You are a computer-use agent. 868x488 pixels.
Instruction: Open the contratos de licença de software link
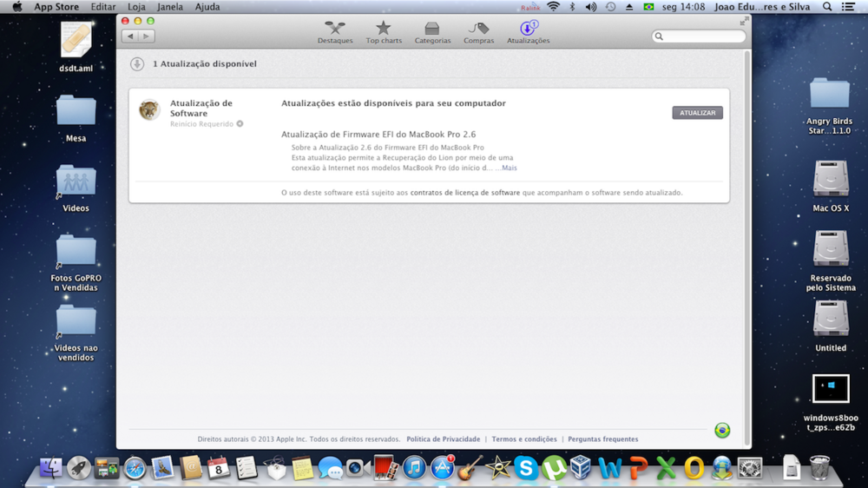coord(465,193)
